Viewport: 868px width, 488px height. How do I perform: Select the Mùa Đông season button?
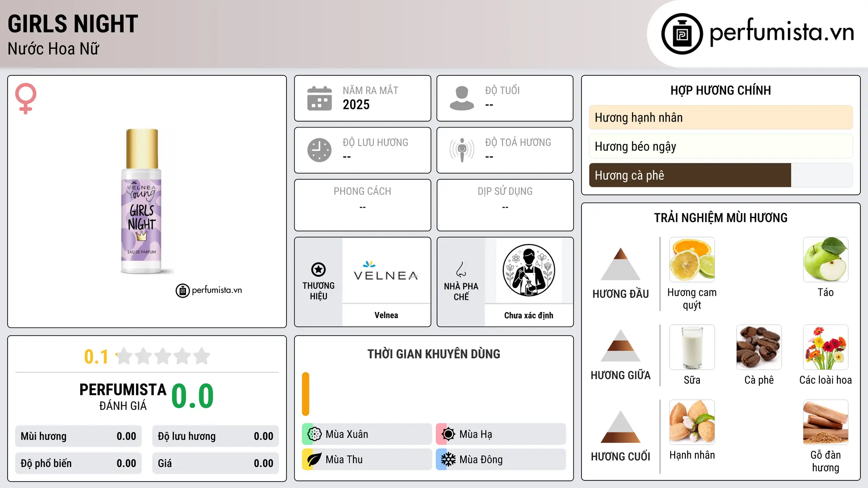tap(501, 460)
